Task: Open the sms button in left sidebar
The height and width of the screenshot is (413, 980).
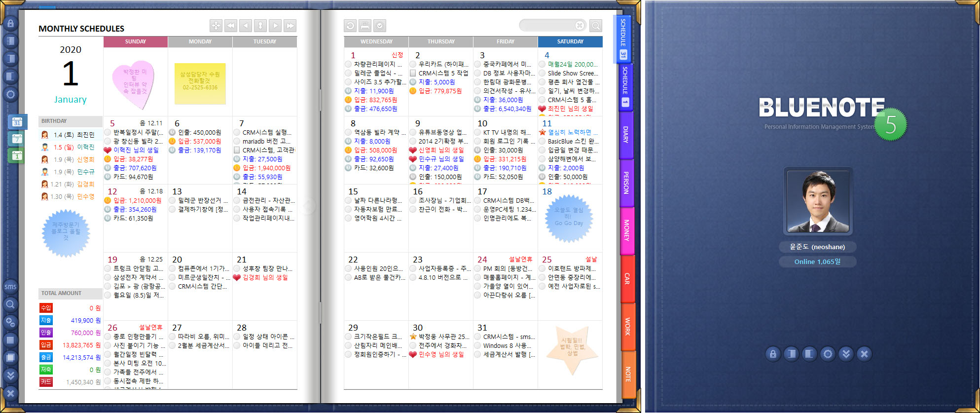Action: pyautogui.click(x=10, y=287)
